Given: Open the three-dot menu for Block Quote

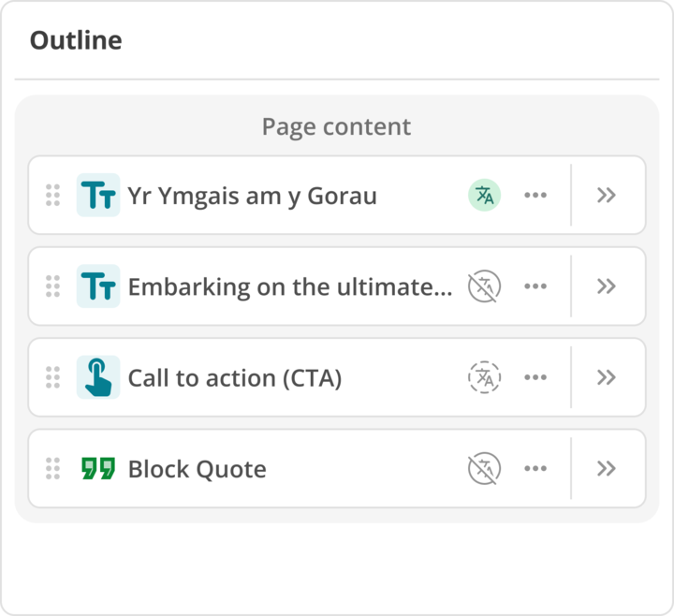Looking at the screenshot, I should [535, 468].
